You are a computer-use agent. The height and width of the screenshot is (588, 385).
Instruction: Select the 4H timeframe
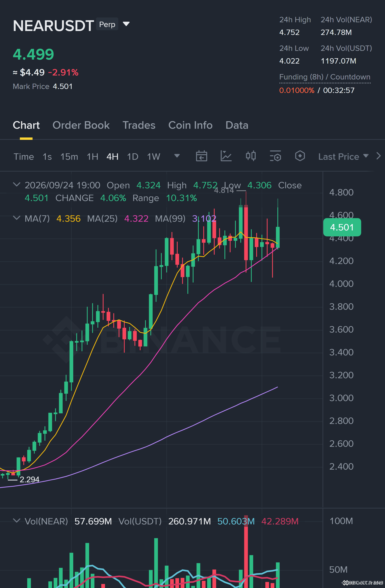(x=112, y=157)
